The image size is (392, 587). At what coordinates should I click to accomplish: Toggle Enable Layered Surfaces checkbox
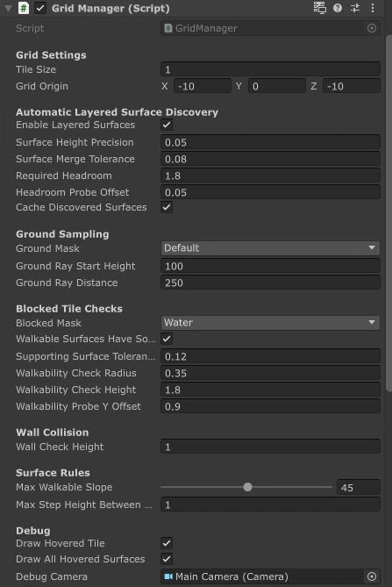167,125
